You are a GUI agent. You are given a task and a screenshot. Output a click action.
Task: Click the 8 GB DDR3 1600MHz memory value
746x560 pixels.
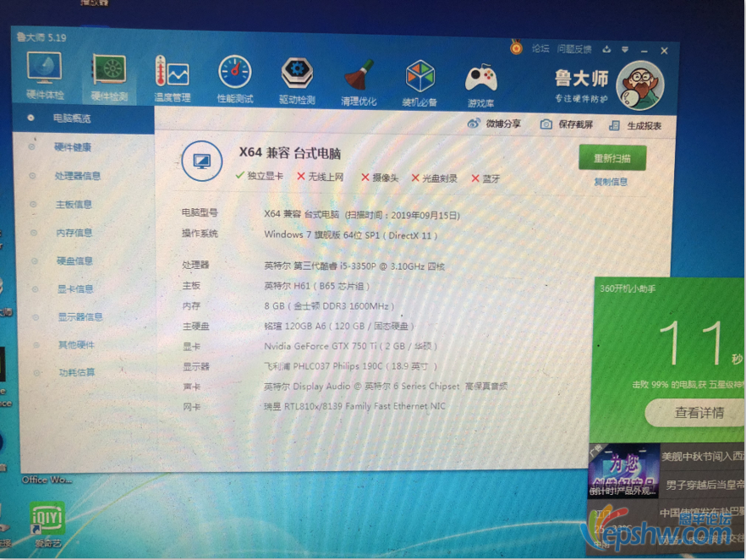pos(329,306)
